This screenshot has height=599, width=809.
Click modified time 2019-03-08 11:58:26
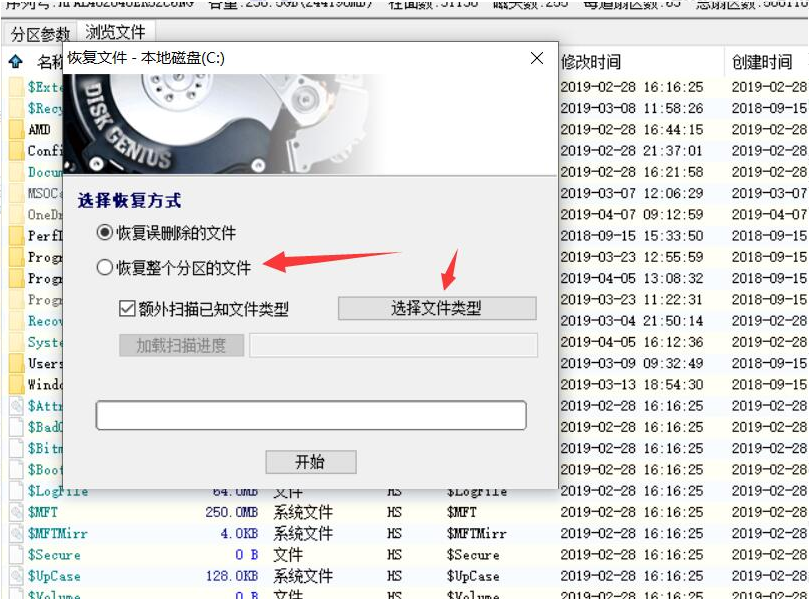coord(632,108)
